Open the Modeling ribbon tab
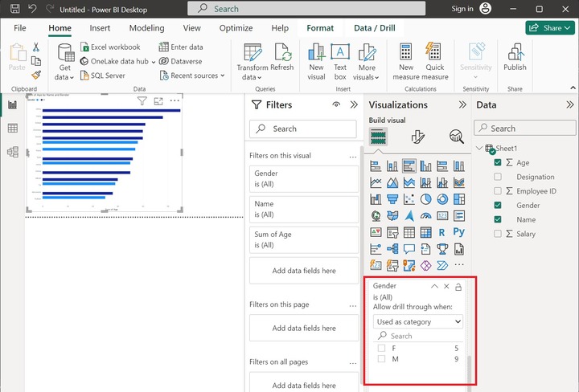 pyautogui.click(x=146, y=28)
